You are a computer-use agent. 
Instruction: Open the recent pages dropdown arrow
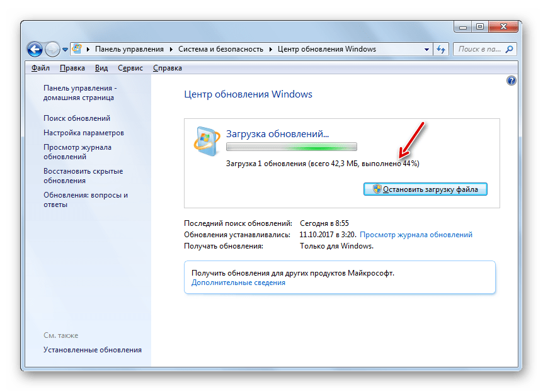pyautogui.click(x=65, y=50)
